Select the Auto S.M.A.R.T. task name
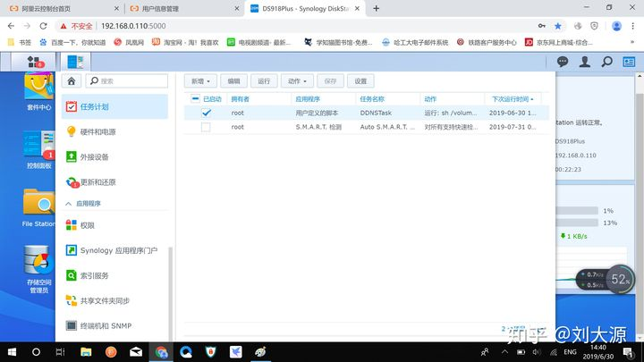The height and width of the screenshot is (362, 644). (387, 127)
